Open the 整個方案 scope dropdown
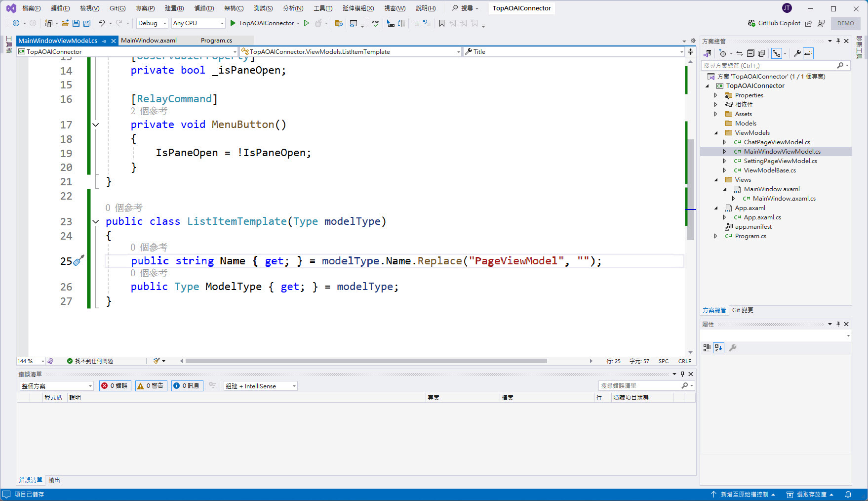The image size is (868, 501). (x=57, y=386)
